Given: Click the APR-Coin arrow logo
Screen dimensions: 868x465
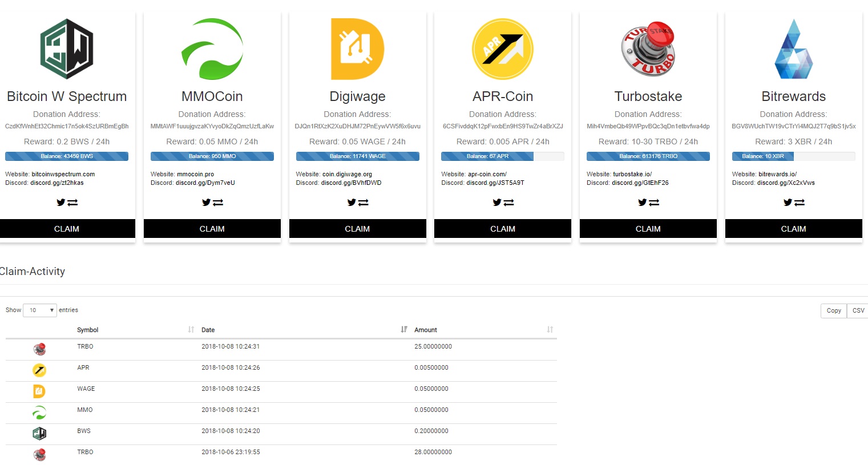Looking at the screenshot, I should tap(502, 49).
